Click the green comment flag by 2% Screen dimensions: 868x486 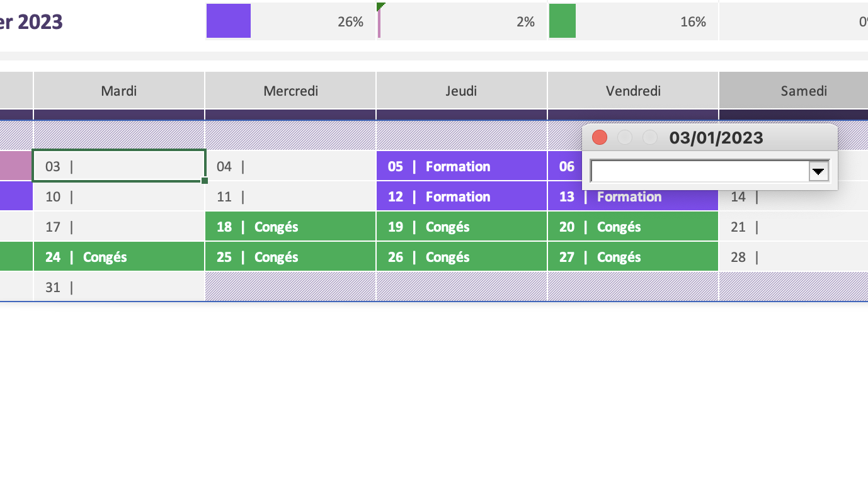pos(380,6)
